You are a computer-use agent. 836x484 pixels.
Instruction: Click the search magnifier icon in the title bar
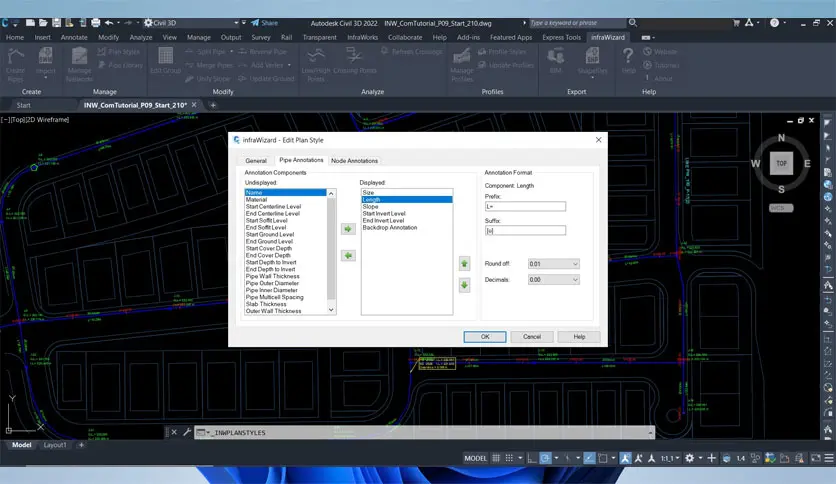633,23
